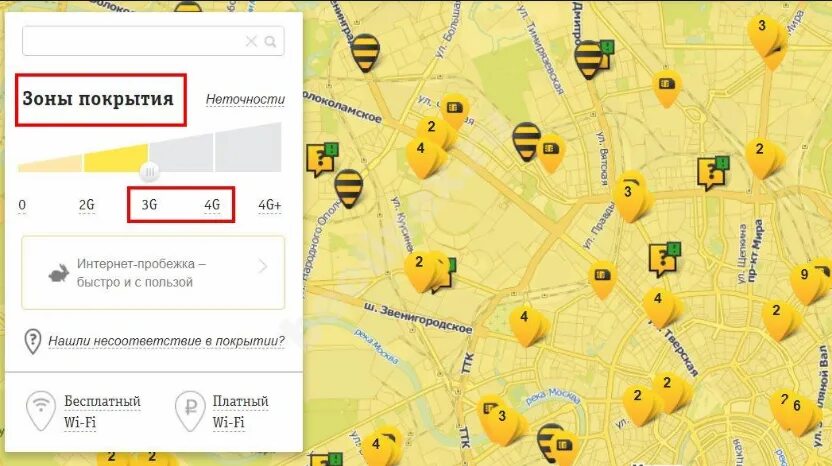This screenshot has width=832, height=466.
Task: Click the question mark pin icon
Action: (x=33, y=341)
